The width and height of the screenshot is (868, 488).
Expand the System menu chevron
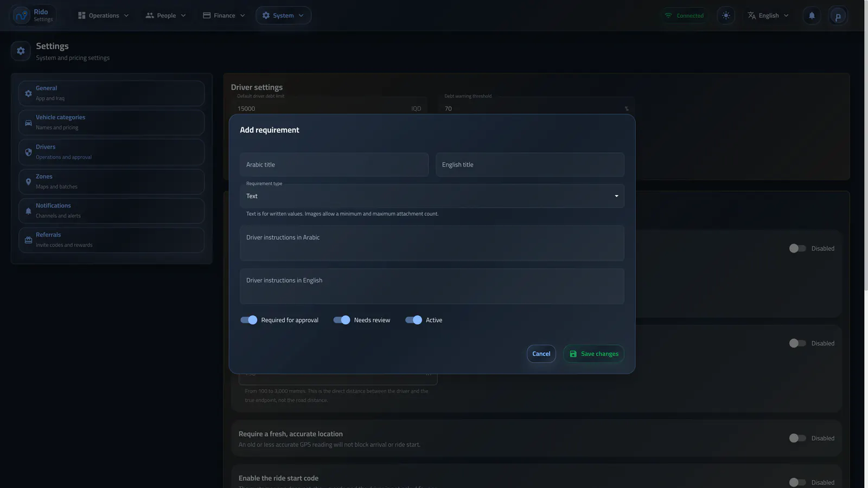[x=301, y=16]
